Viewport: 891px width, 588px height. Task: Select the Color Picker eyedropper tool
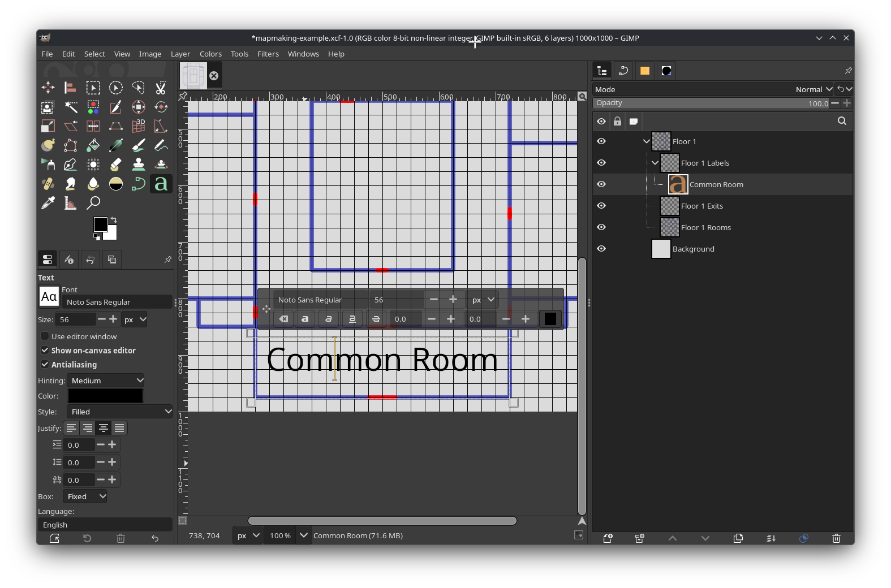[48, 203]
